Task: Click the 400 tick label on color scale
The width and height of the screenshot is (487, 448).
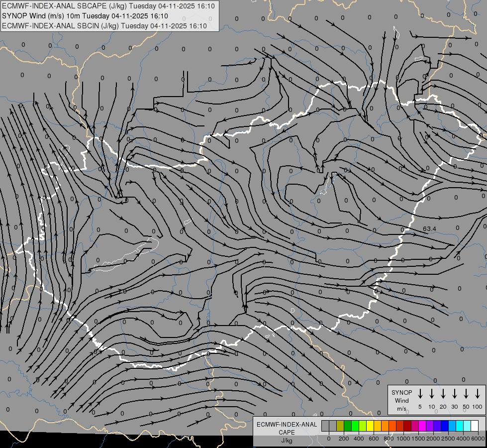Action: (x=359, y=439)
